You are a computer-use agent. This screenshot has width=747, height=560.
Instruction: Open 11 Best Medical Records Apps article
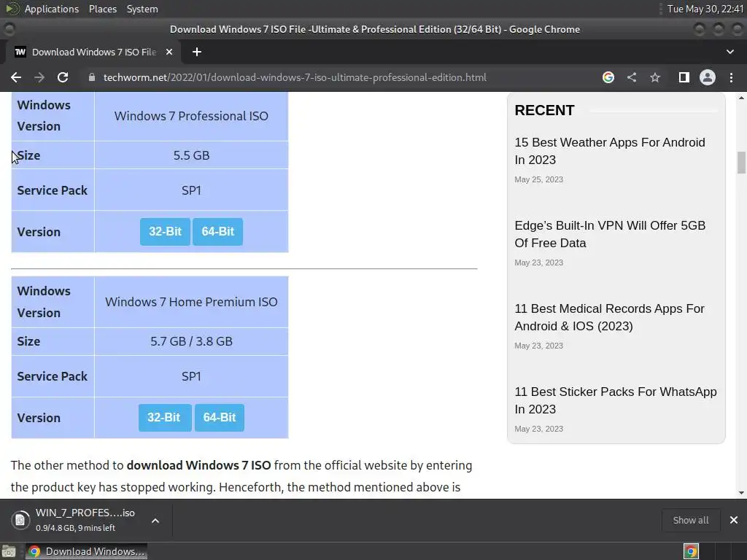(x=609, y=317)
